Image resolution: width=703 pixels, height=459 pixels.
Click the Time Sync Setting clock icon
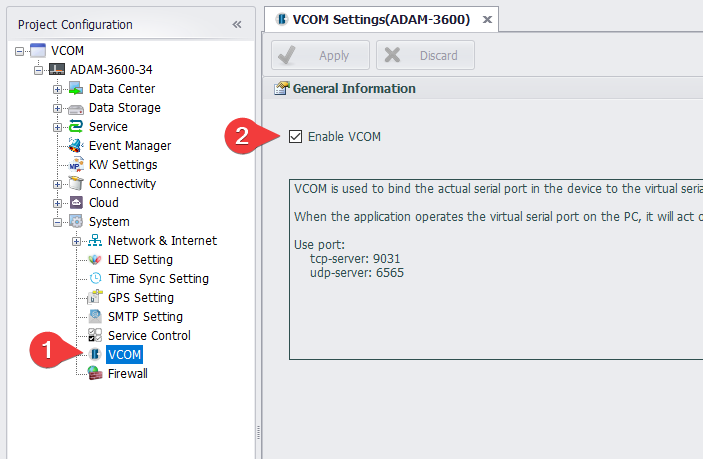click(x=94, y=279)
